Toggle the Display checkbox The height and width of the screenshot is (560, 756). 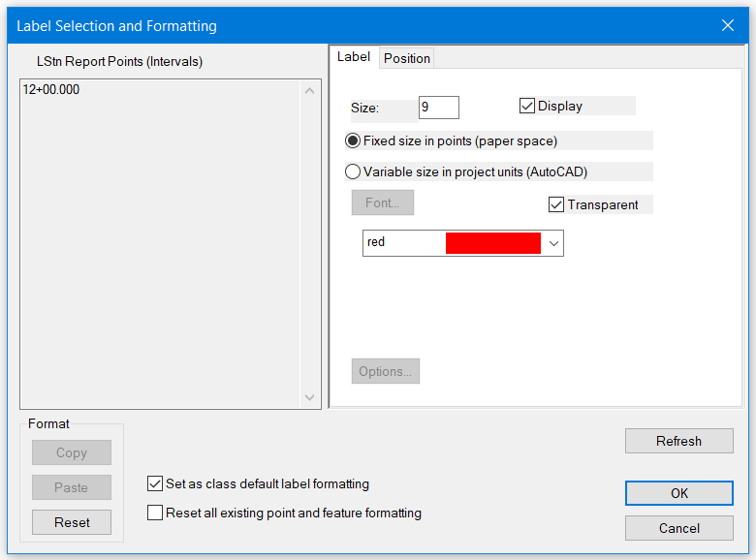[528, 107]
